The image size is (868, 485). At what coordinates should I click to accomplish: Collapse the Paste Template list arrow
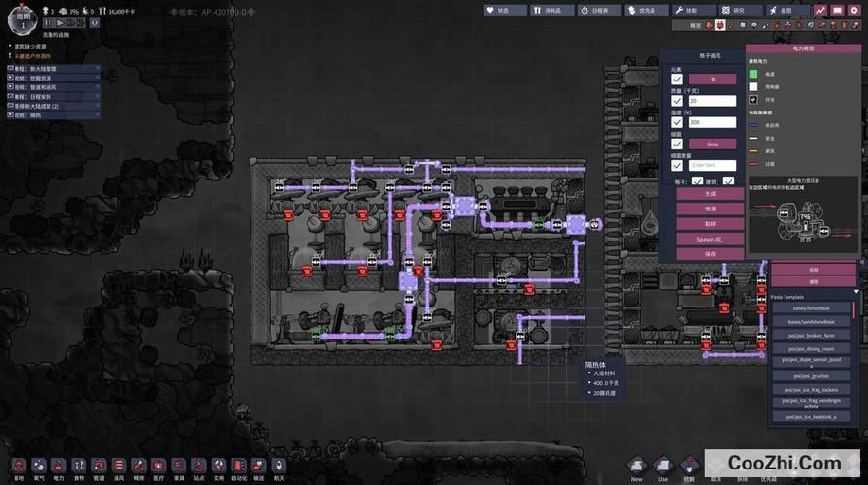[856, 291]
